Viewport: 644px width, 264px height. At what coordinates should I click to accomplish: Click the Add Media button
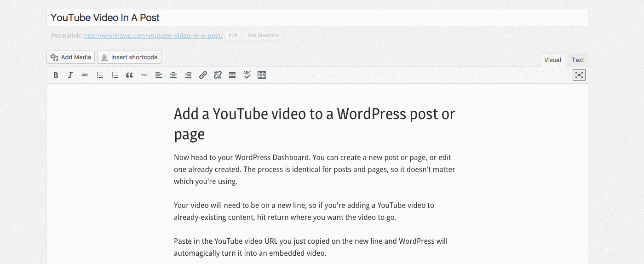click(x=70, y=57)
